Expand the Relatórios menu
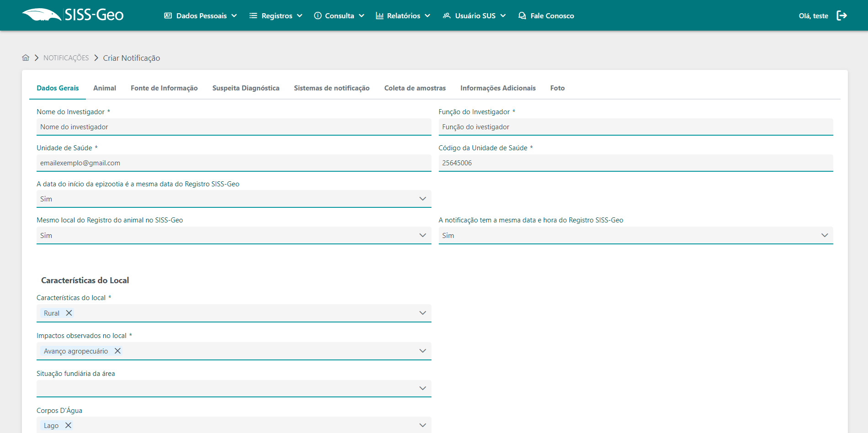 tap(403, 16)
